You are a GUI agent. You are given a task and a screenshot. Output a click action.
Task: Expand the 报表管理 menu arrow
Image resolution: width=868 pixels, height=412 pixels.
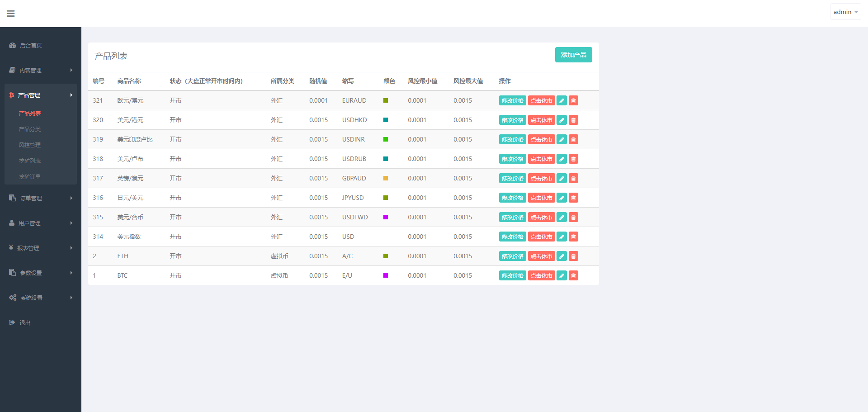pos(71,248)
